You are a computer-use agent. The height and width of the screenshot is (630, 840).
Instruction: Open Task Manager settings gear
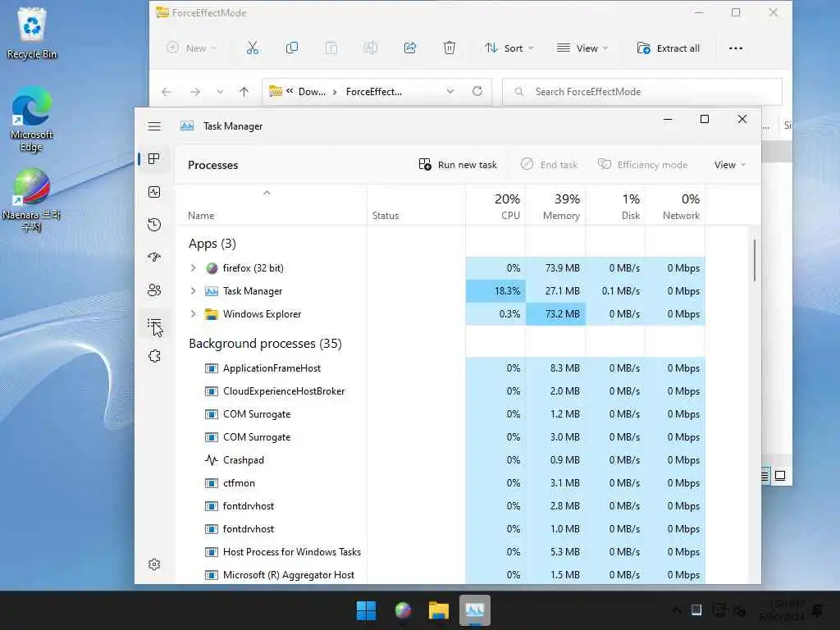(154, 564)
